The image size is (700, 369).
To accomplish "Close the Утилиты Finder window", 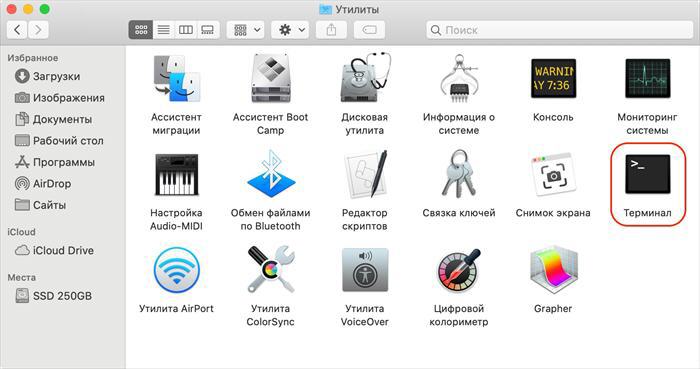I will [x=12, y=9].
